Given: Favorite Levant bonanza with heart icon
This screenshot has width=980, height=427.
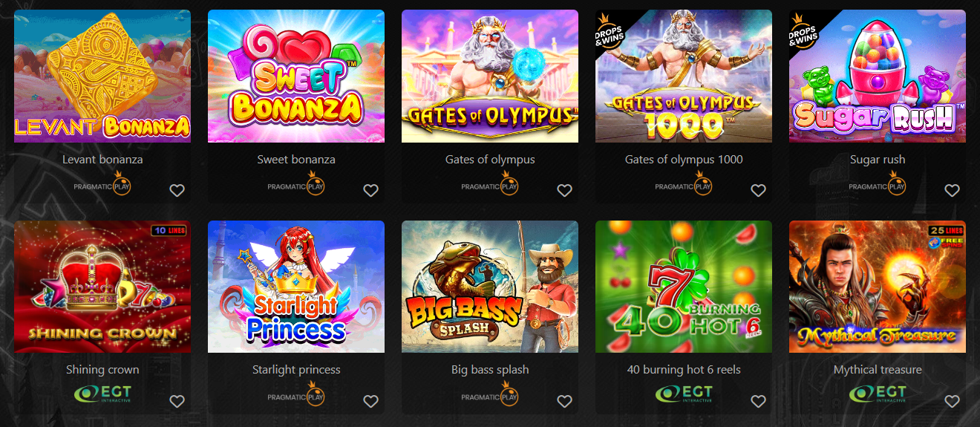Looking at the screenshot, I should (x=177, y=190).
